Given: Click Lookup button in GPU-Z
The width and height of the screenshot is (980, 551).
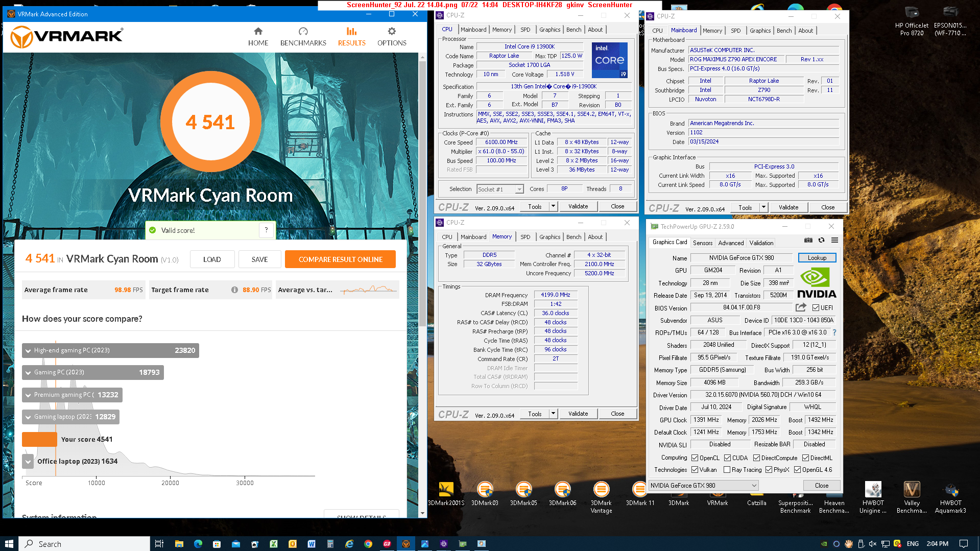Looking at the screenshot, I should coord(817,258).
